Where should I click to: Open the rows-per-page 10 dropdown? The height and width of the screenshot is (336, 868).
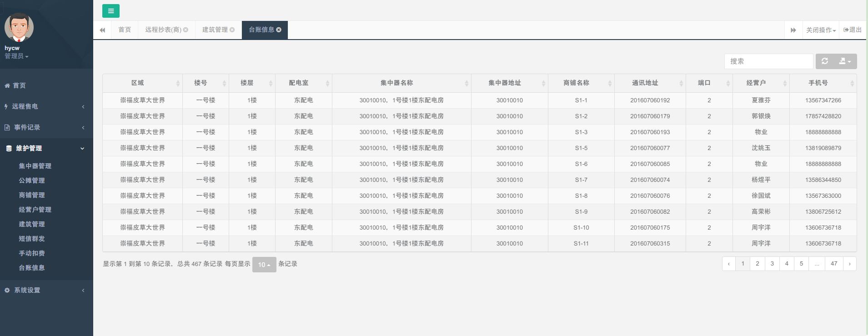point(264,265)
